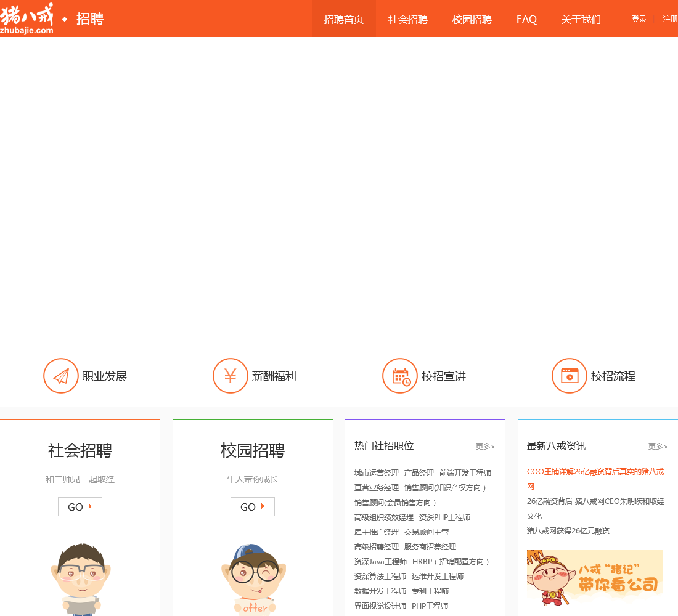This screenshot has height=616, width=678.
Task: Open the 销售顾问(知识产权方向) job link
Action: (445, 488)
